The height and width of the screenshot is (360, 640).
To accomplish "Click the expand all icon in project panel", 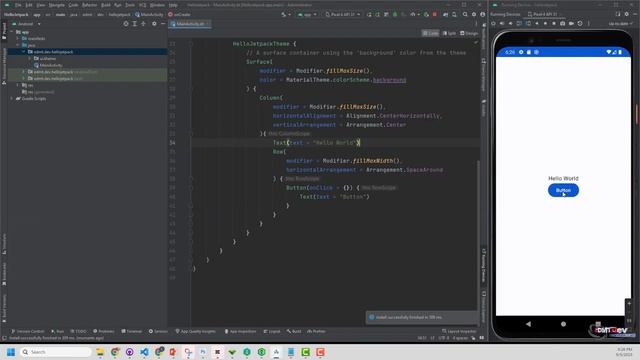I will click(134, 24).
